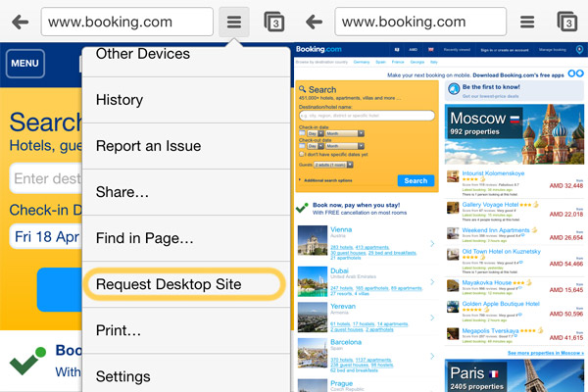Open the check-in date calendar icon
Viewport: 588px width, 392px height.
pyautogui.click(x=302, y=133)
